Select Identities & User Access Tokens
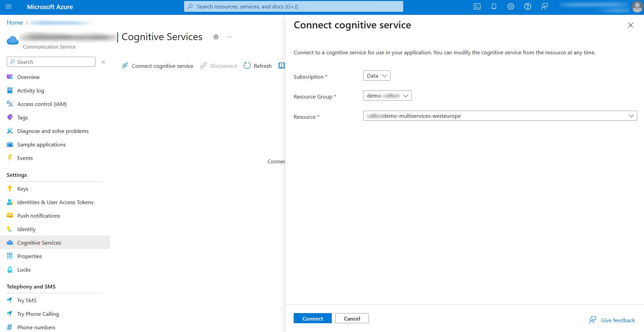644x332 pixels. click(55, 202)
